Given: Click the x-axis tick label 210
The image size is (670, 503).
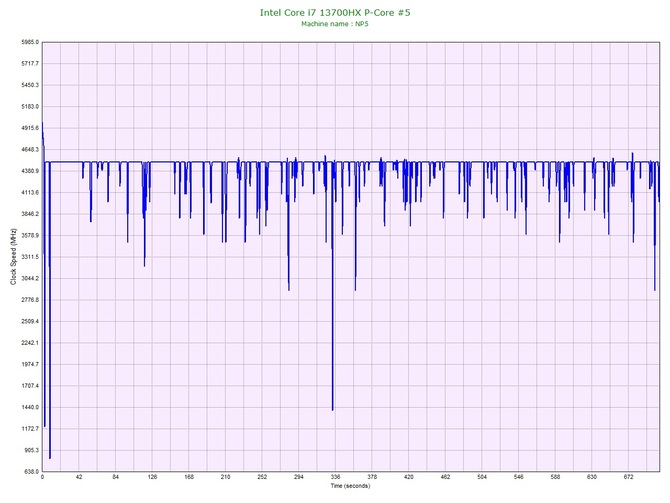Looking at the screenshot, I should (x=225, y=477).
